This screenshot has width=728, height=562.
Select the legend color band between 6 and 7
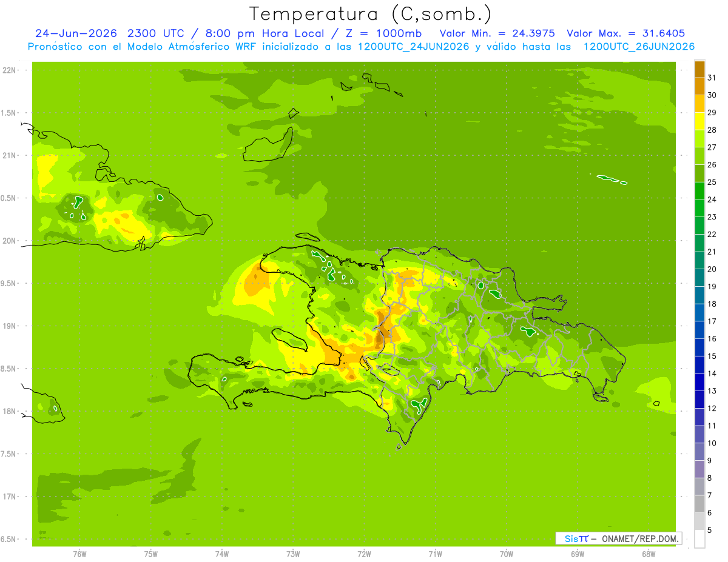(x=699, y=504)
